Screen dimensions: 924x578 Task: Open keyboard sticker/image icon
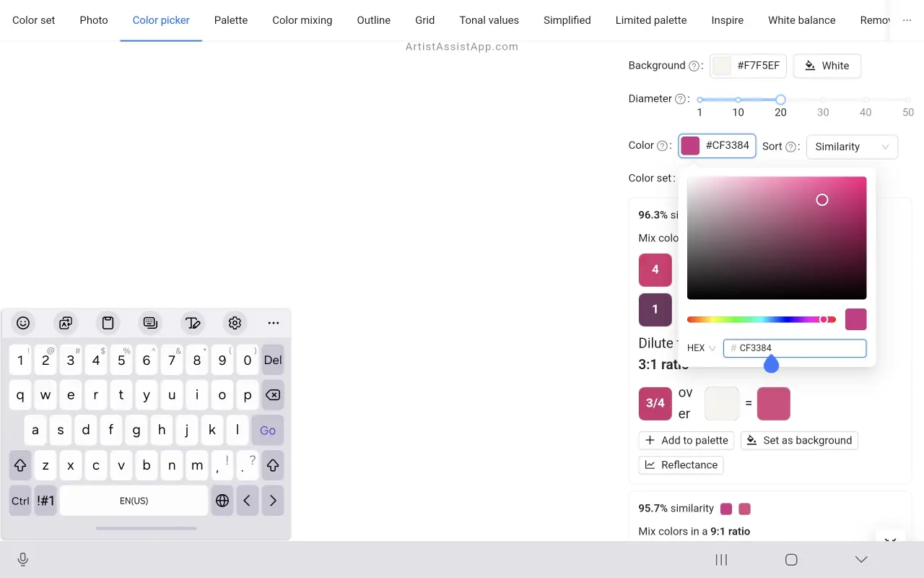[x=66, y=323]
